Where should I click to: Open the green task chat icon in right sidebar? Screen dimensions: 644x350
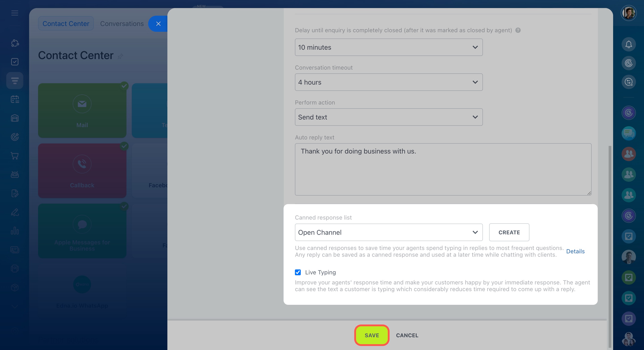[x=629, y=277]
